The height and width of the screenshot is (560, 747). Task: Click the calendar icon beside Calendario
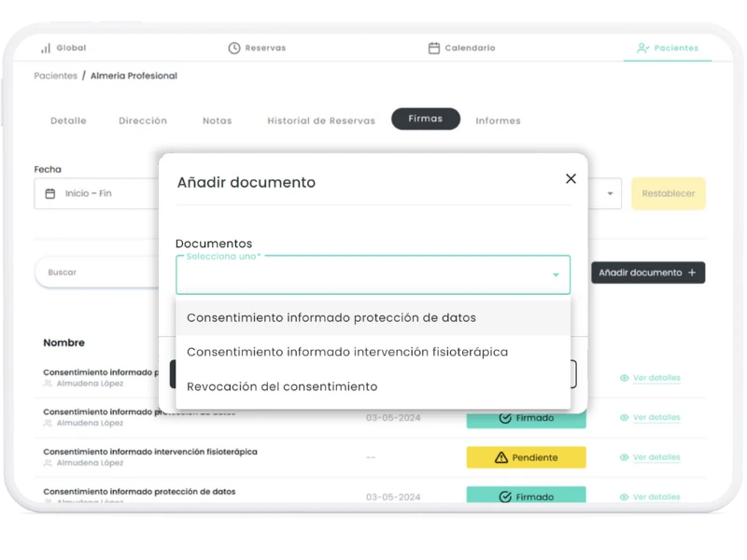click(x=433, y=49)
